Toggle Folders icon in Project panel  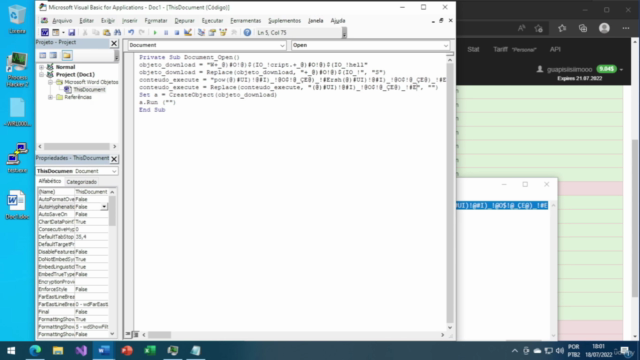[67, 55]
